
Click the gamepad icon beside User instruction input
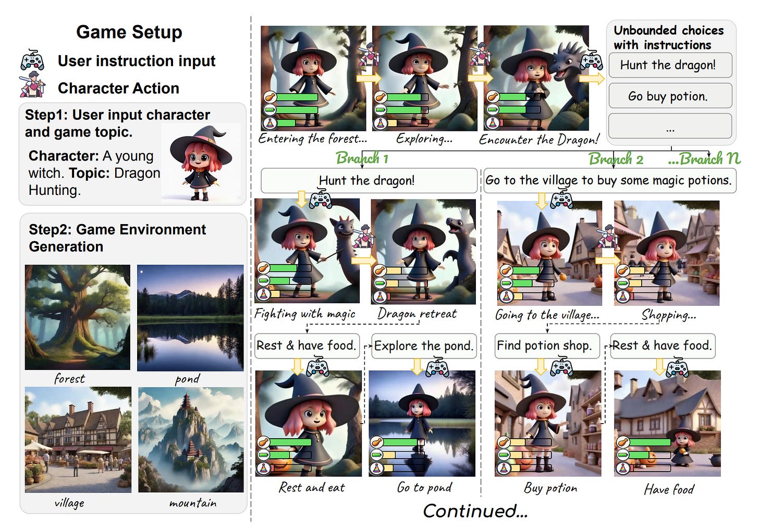pyautogui.click(x=32, y=60)
